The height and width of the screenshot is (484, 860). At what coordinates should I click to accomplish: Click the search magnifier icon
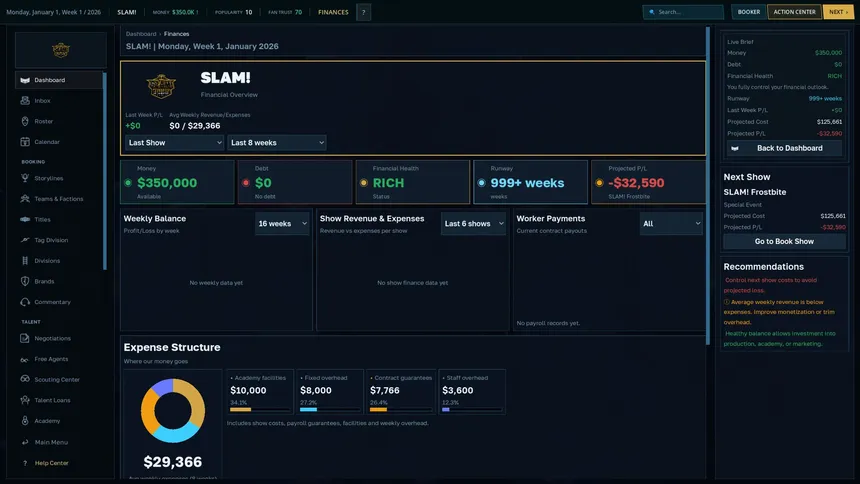(652, 12)
